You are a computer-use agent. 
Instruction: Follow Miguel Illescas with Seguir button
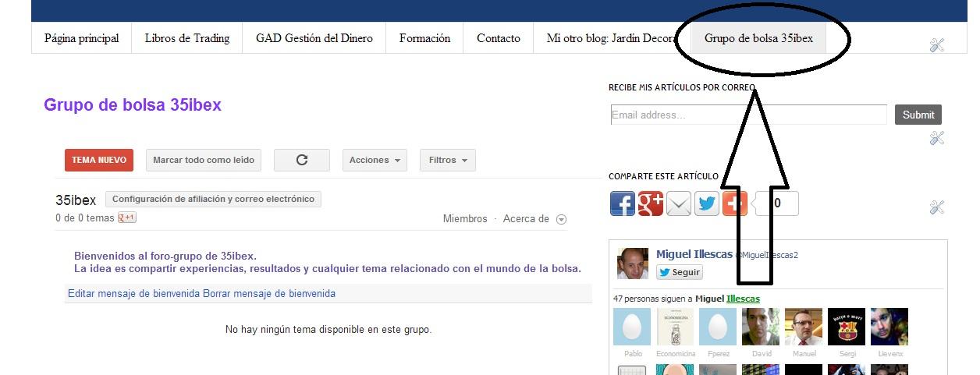(680, 272)
